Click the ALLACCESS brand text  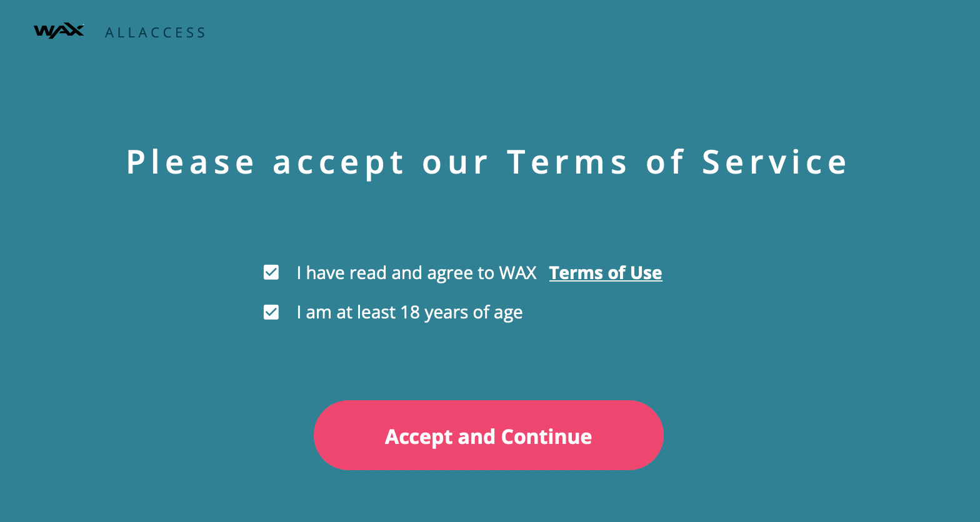(155, 32)
